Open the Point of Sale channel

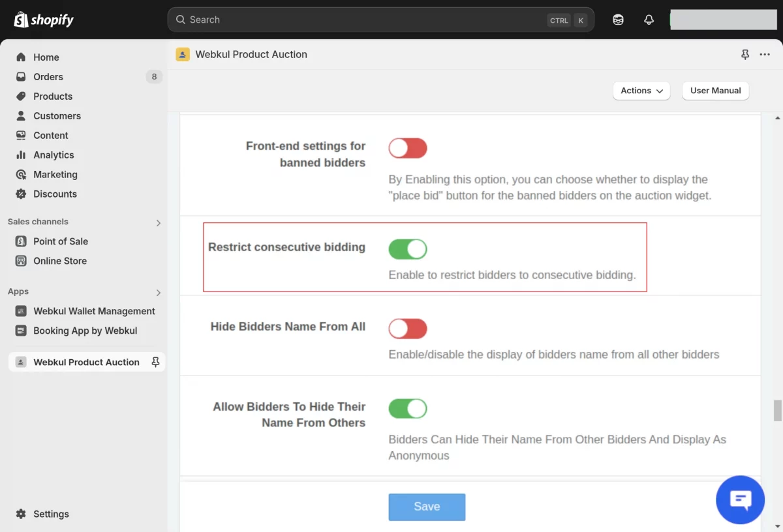point(61,241)
